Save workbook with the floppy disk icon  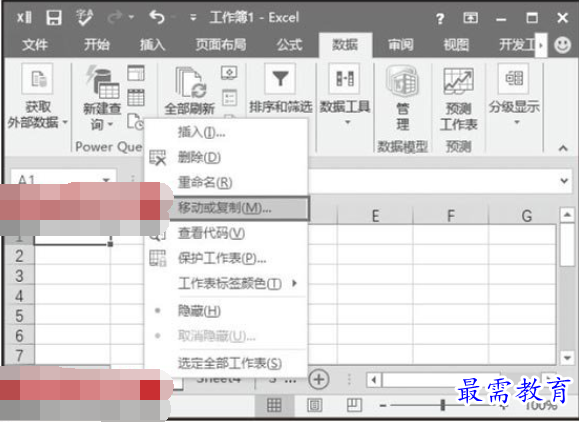click(x=54, y=17)
